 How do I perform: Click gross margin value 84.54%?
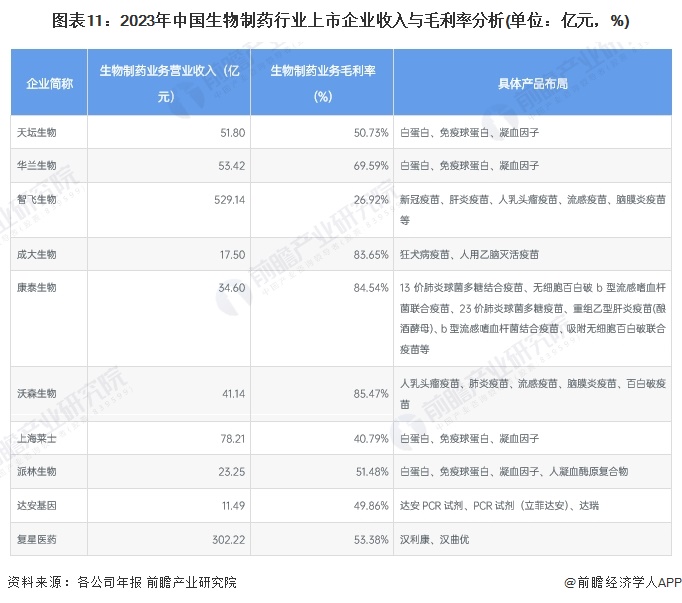(371, 288)
